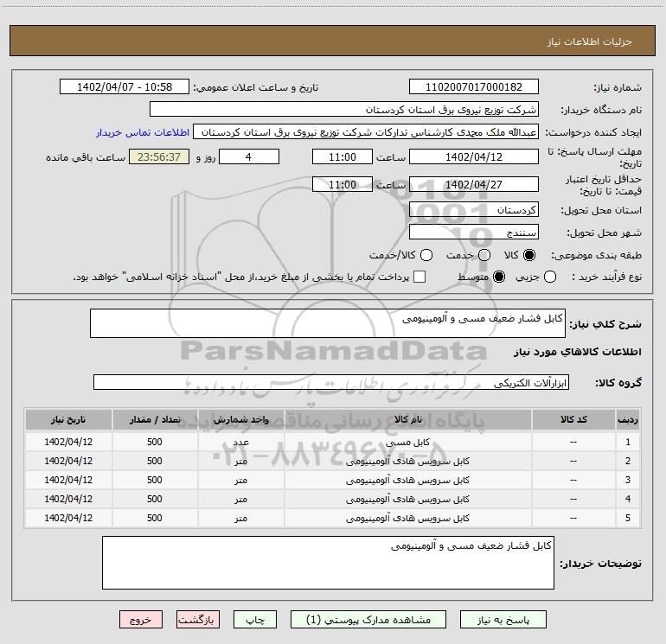666x644 pixels.
Task: Click the تاریخ نیاز column header
Action: pos(68,419)
